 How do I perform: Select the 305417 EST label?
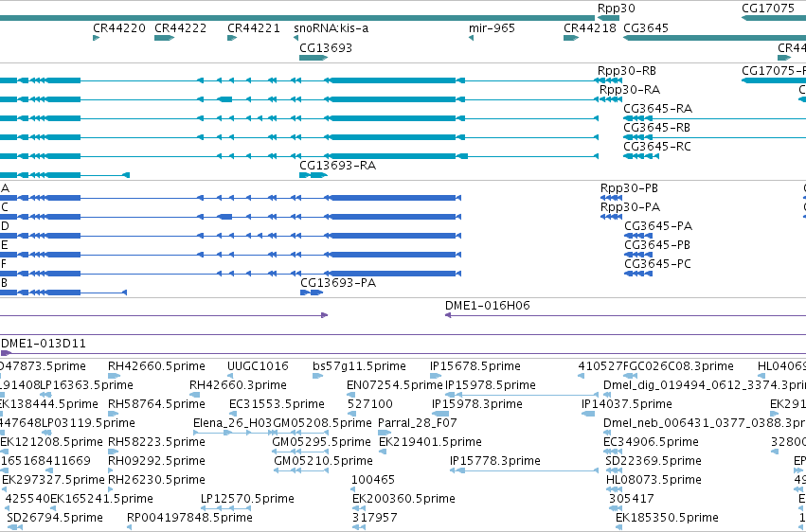(631, 500)
